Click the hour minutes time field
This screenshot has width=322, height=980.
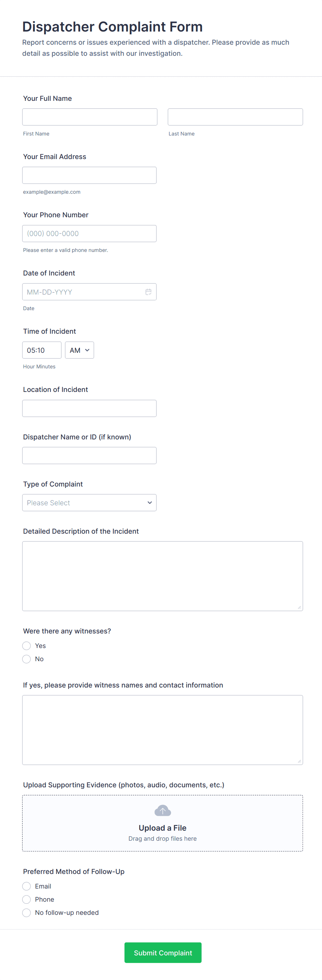click(42, 350)
